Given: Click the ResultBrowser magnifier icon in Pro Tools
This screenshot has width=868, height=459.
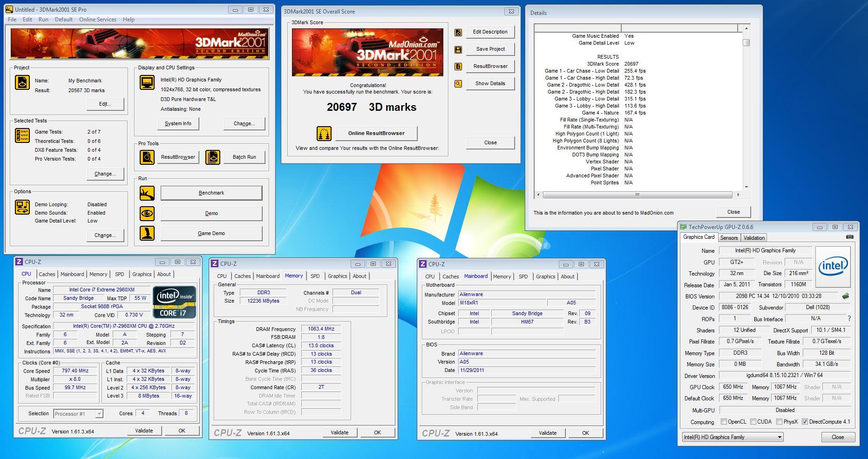Looking at the screenshot, I should [147, 157].
